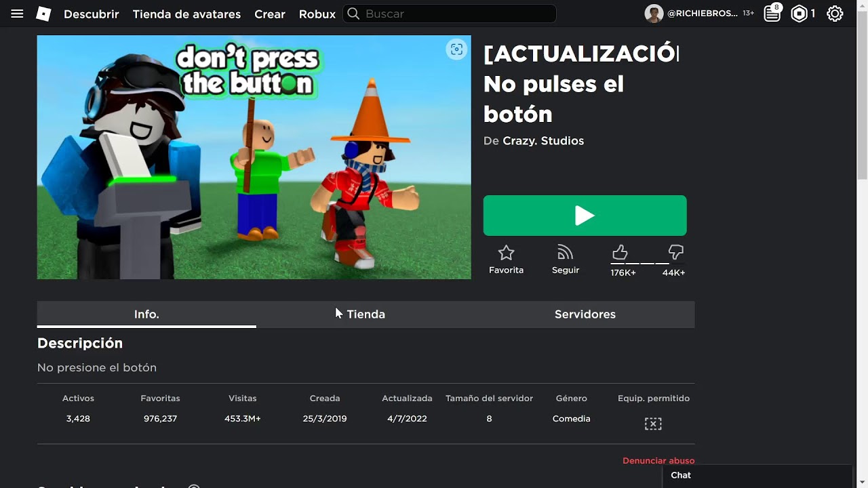Switch to the Servidores tab
868x488 pixels.
(585, 314)
